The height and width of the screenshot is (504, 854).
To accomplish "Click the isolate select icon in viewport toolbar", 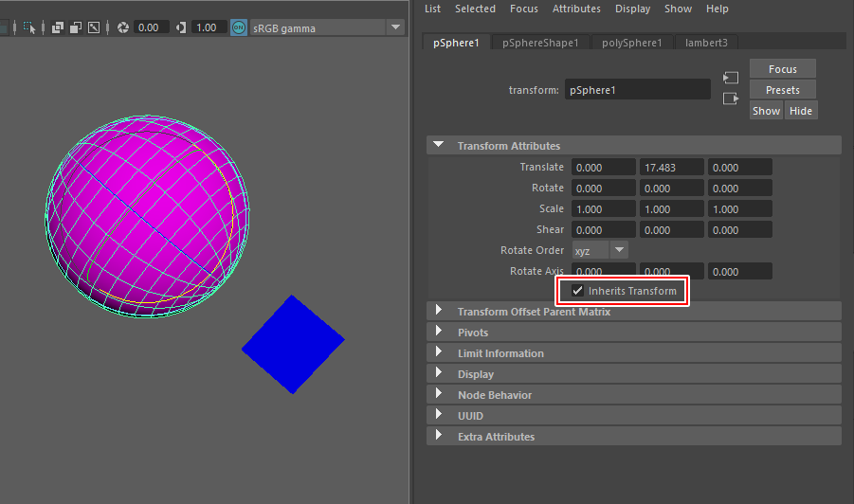I will (x=29, y=27).
